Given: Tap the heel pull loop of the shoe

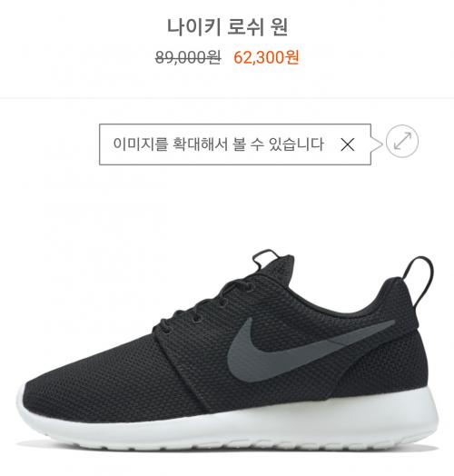Looking at the screenshot, I should 420,278.
